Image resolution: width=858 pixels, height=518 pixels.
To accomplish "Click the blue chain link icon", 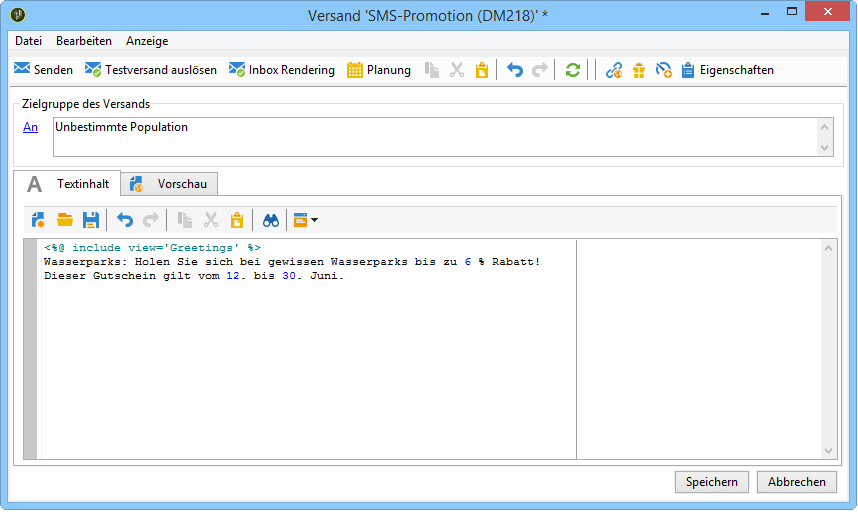I will click(x=613, y=70).
